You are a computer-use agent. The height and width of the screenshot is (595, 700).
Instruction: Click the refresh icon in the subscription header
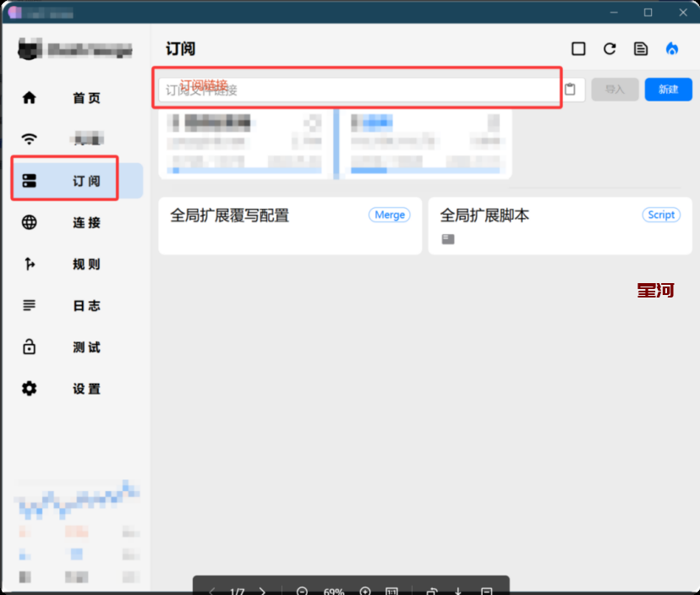(x=610, y=49)
